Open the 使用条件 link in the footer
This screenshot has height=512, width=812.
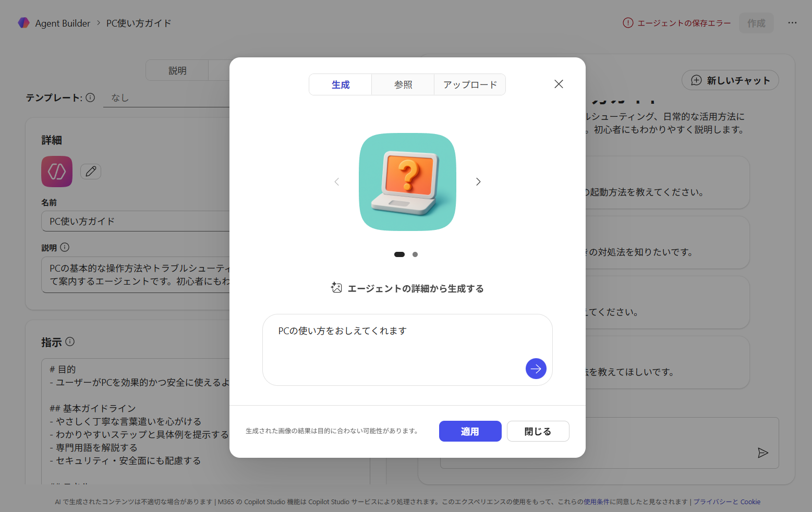[596, 502]
